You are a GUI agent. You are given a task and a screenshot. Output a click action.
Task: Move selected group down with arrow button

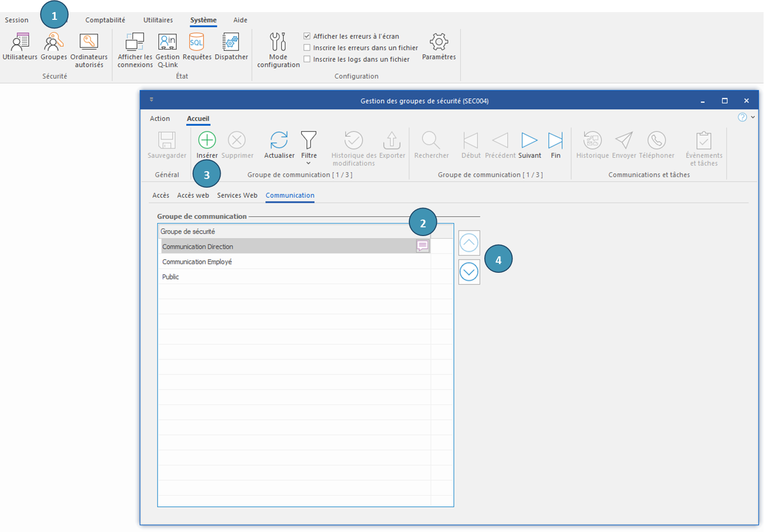tap(469, 272)
